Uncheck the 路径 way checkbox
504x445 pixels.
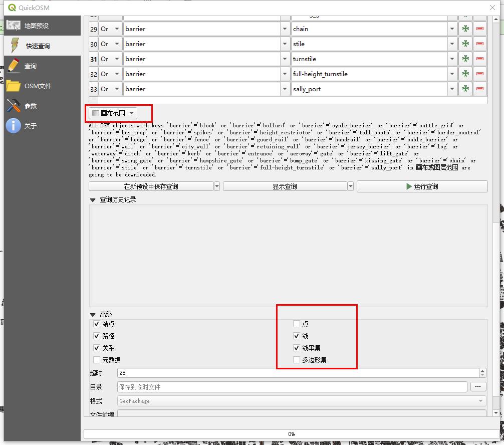pyautogui.click(x=96, y=336)
